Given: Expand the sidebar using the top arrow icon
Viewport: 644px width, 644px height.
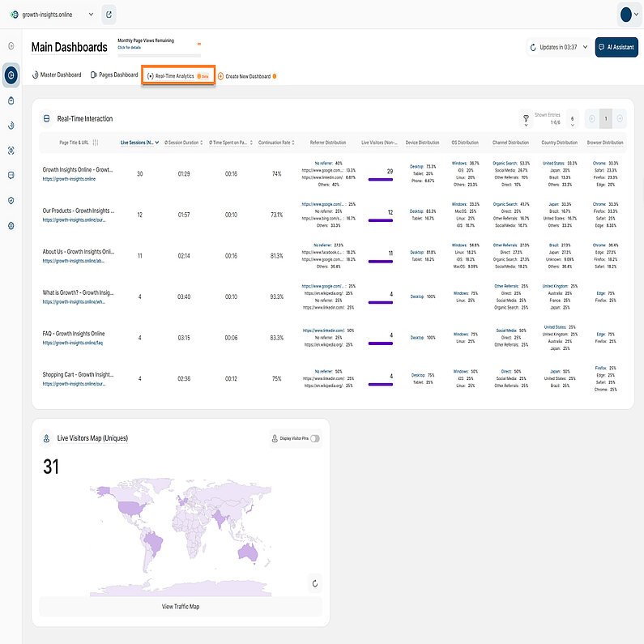Looking at the screenshot, I should coord(11,46).
